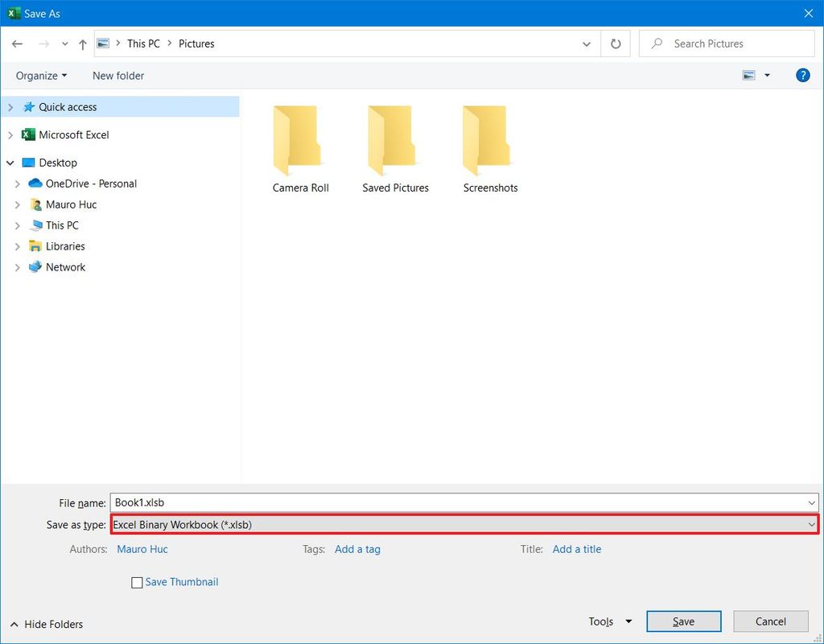The width and height of the screenshot is (824, 644).
Task: Navigate up one folder level with the arrow
Action: point(82,43)
